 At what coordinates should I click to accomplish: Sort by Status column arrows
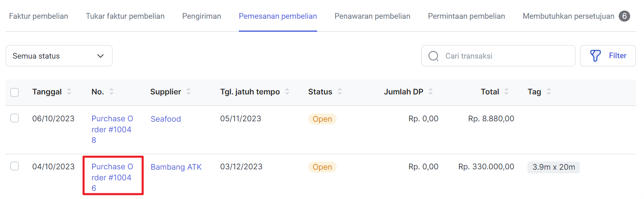pos(340,92)
